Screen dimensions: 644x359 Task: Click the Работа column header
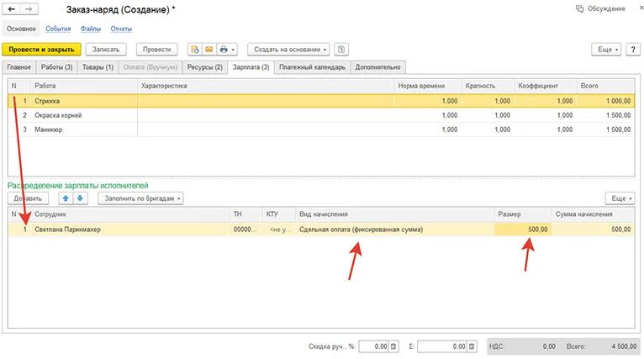[84, 86]
